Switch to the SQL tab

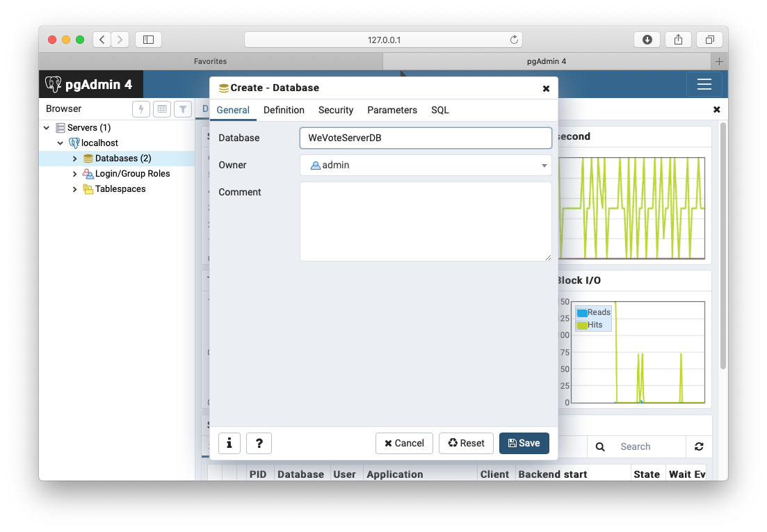pyautogui.click(x=439, y=110)
